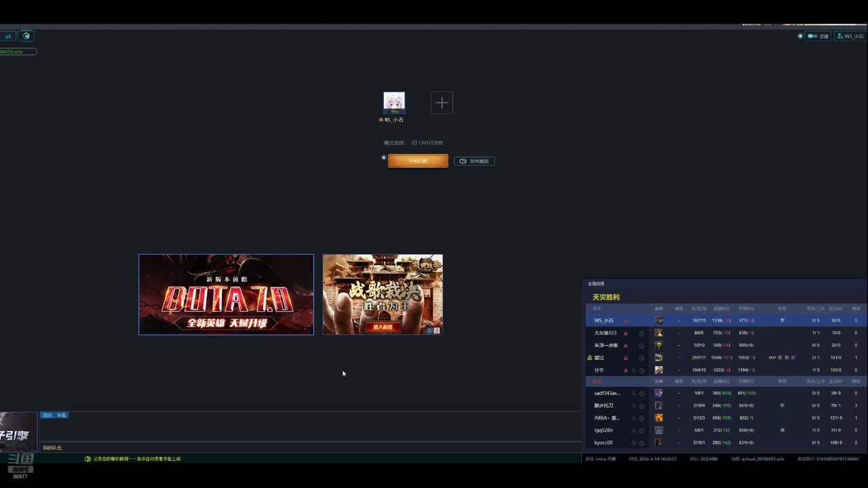
Task: Click the shield icon at top left
Action: (26, 36)
